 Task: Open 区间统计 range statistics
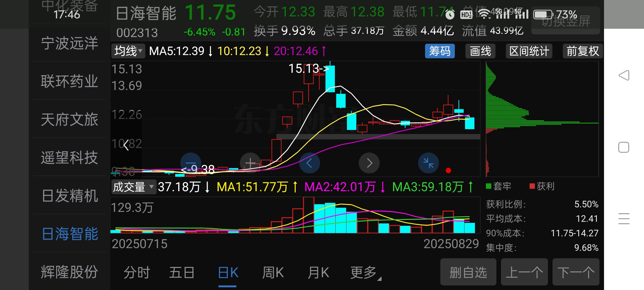(x=529, y=51)
